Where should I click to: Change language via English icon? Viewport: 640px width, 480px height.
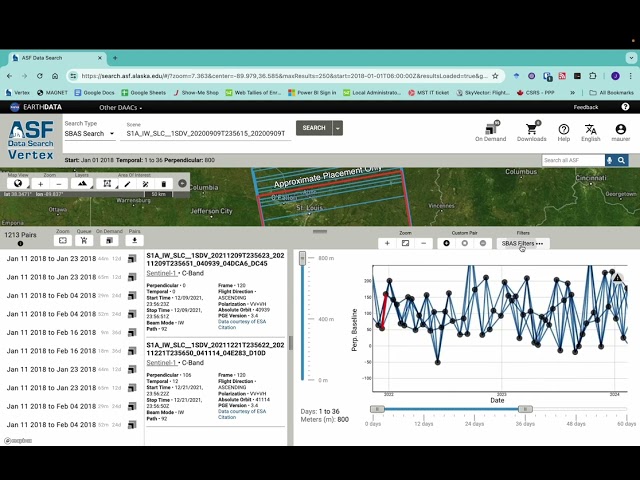(x=591, y=133)
